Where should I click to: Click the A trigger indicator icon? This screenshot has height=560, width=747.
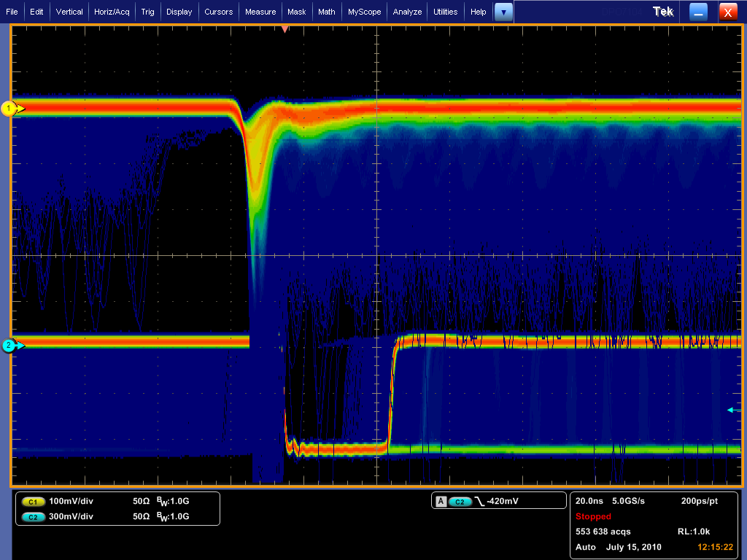[x=441, y=502]
